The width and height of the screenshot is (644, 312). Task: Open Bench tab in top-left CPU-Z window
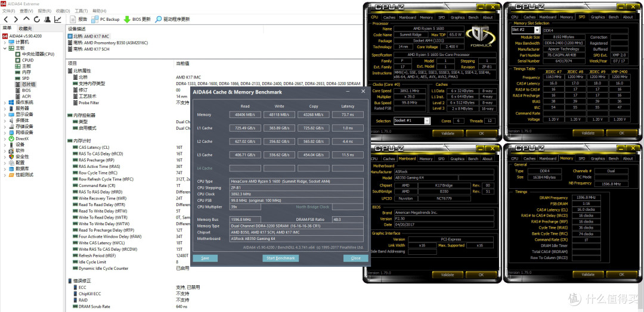(x=473, y=17)
